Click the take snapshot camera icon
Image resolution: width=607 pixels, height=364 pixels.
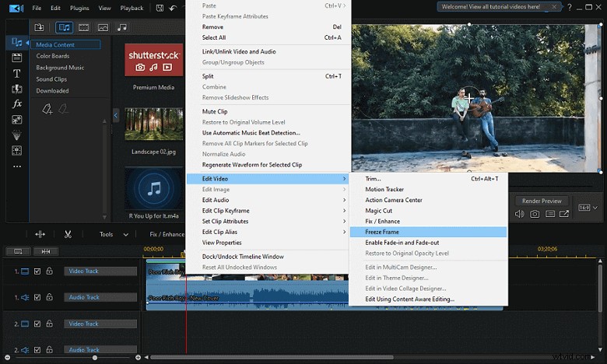pos(535,214)
